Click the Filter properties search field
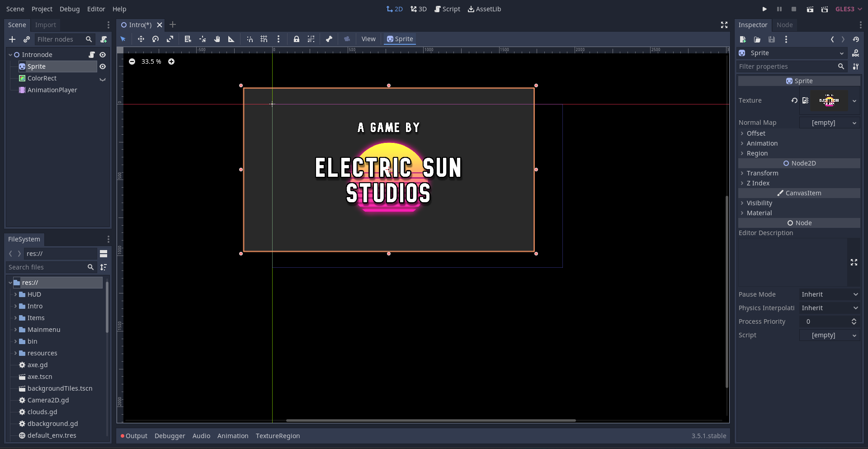The width and height of the screenshot is (868, 449). point(787,66)
